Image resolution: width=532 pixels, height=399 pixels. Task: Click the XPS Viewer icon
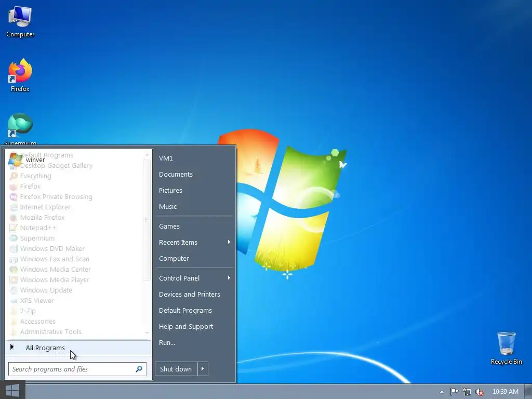pos(14,301)
